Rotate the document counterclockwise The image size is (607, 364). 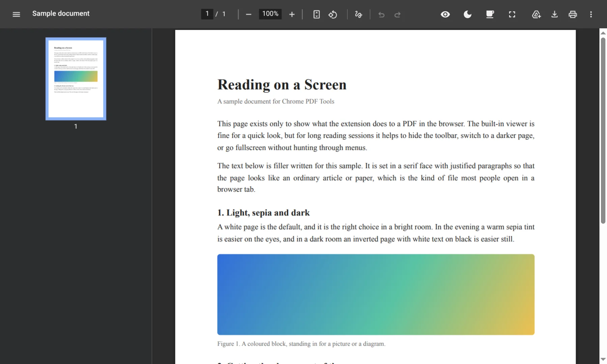(x=333, y=14)
